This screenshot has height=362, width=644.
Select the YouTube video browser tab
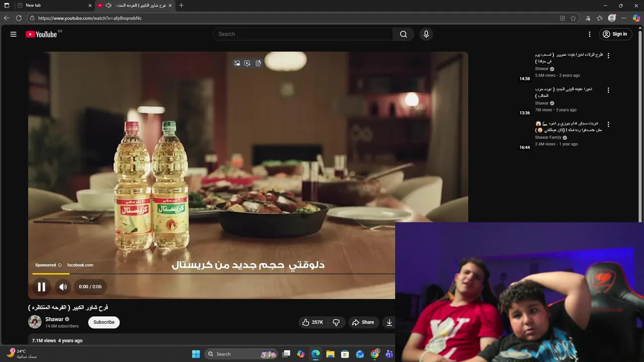pos(136,6)
